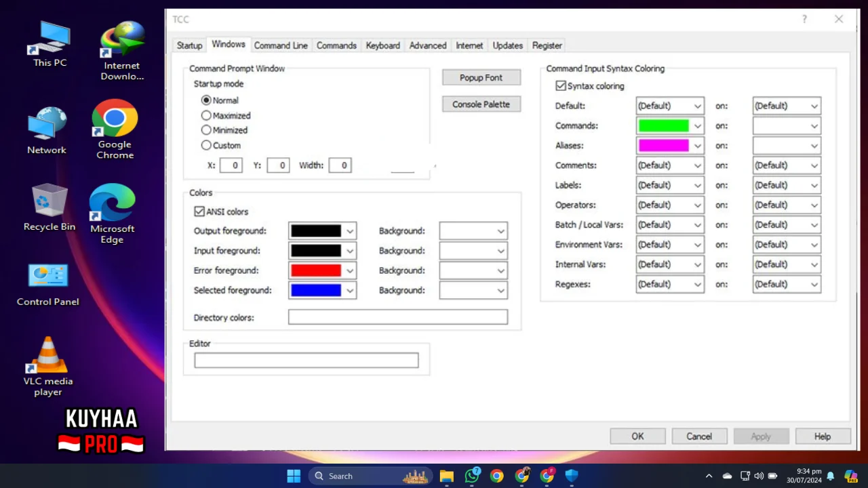Open Aliases syntax color dropdown
Viewport: 868px width, 488px height.
click(x=697, y=146)
